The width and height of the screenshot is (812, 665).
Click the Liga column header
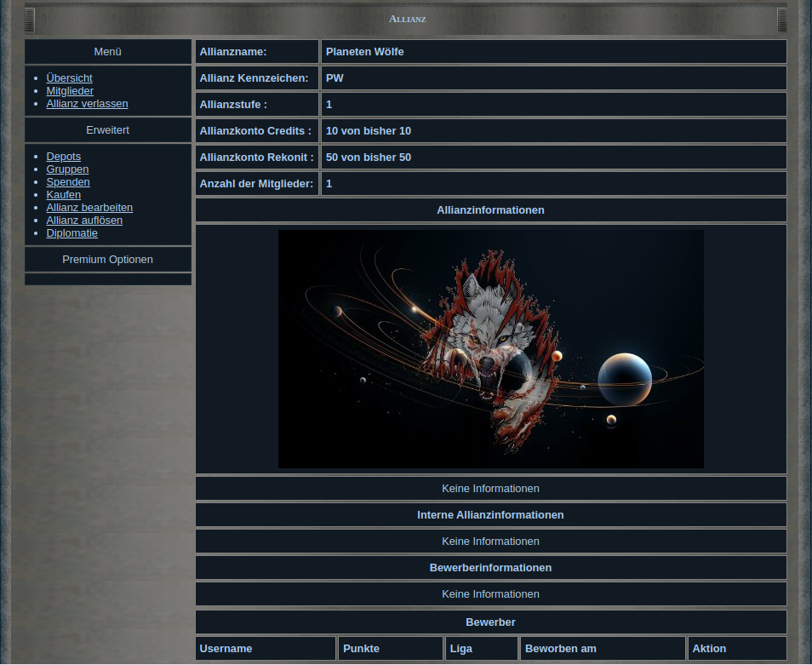(460, 649)
